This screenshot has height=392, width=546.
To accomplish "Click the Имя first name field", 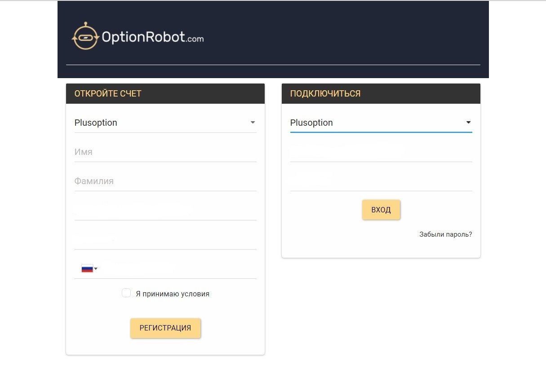I will tap(165, 152).
